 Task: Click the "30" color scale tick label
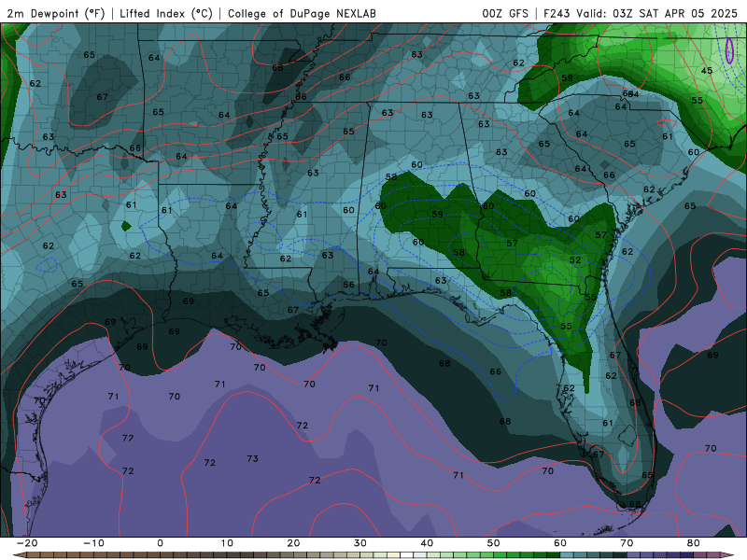(x=360, y=543)
